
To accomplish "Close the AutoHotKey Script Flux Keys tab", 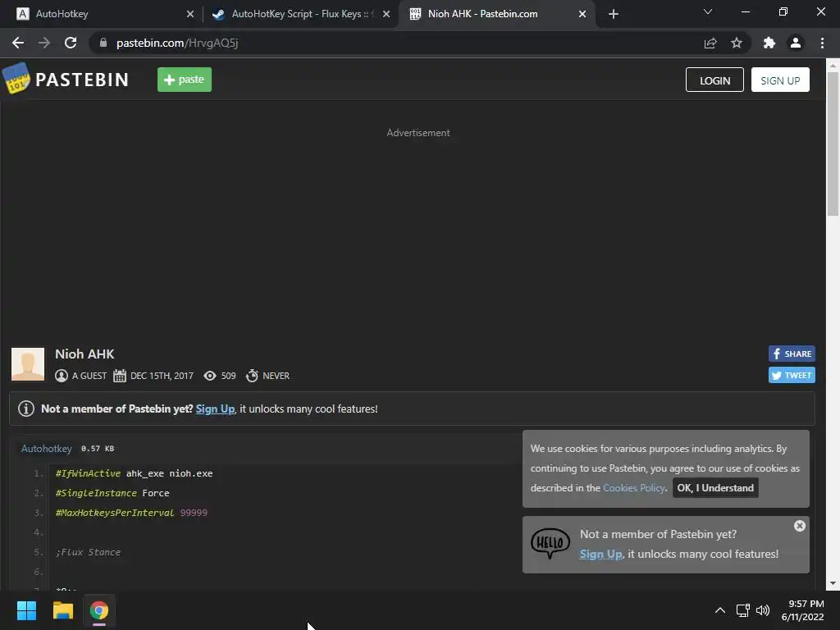I will click(386, 14).
